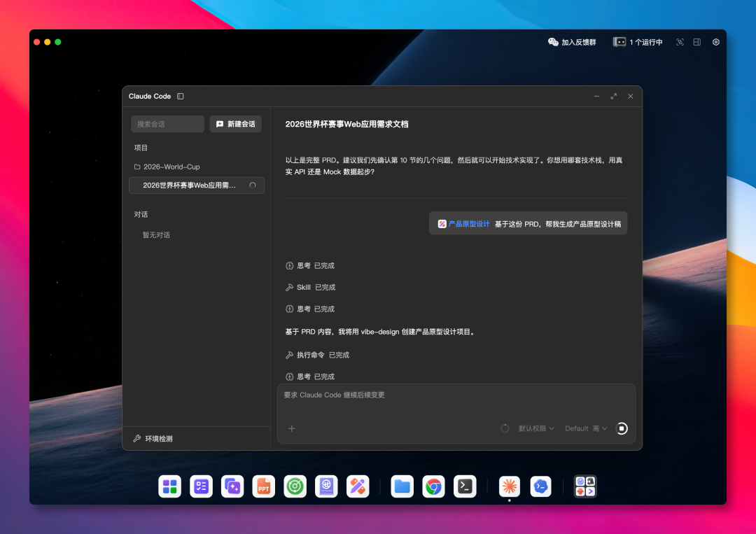The image size is (756, 534).
Task: Expand the second 思考 已完成 step
Action: 310,309
